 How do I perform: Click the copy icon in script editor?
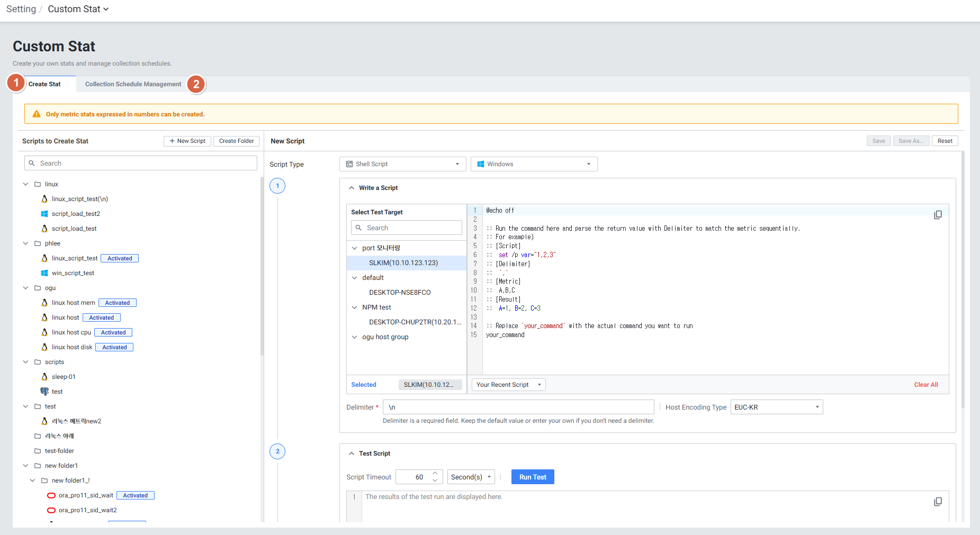point(938,215)
